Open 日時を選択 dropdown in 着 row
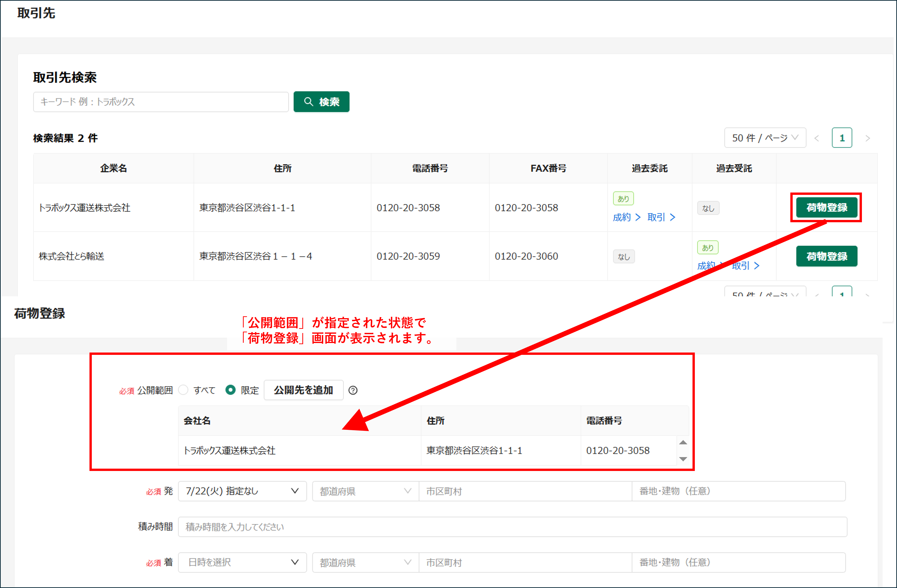 pyautogui.click(x=242, y=562)
